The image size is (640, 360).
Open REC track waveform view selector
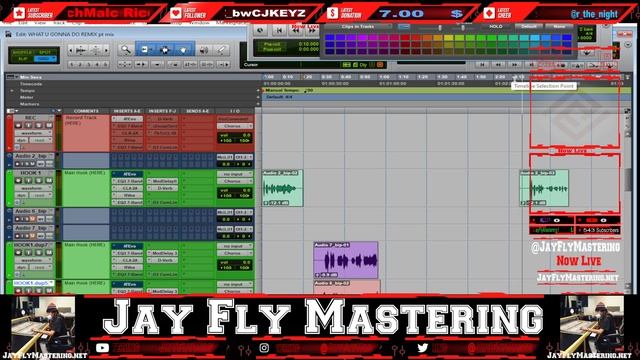click(x=34, y=133)
